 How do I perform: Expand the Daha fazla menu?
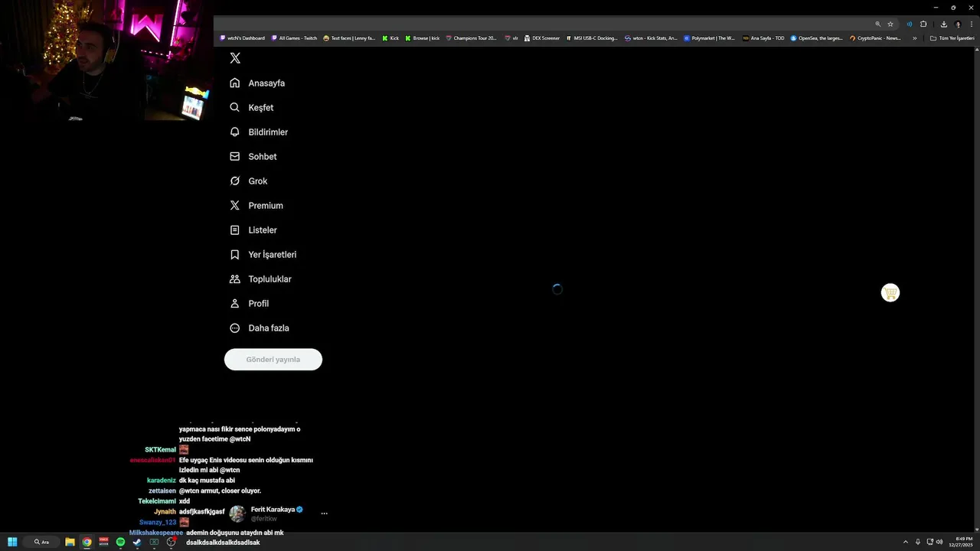tap(260, 328)
